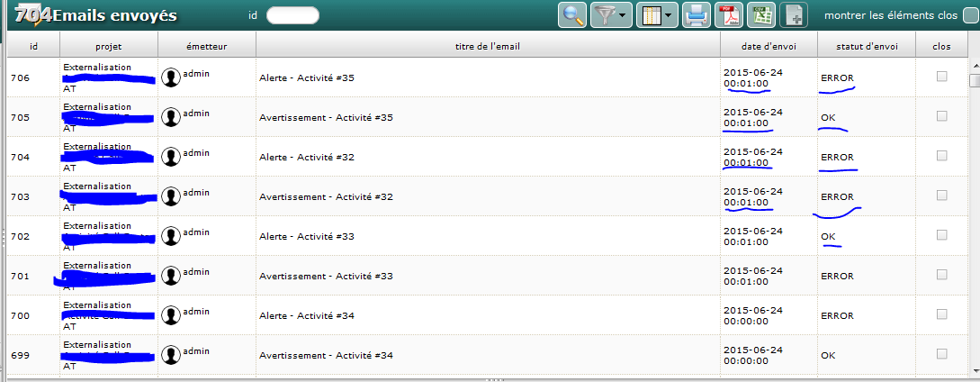Click the vertical scrollbar thumb
This screenshot has height=382, width=980.
(x=974, y=80)
